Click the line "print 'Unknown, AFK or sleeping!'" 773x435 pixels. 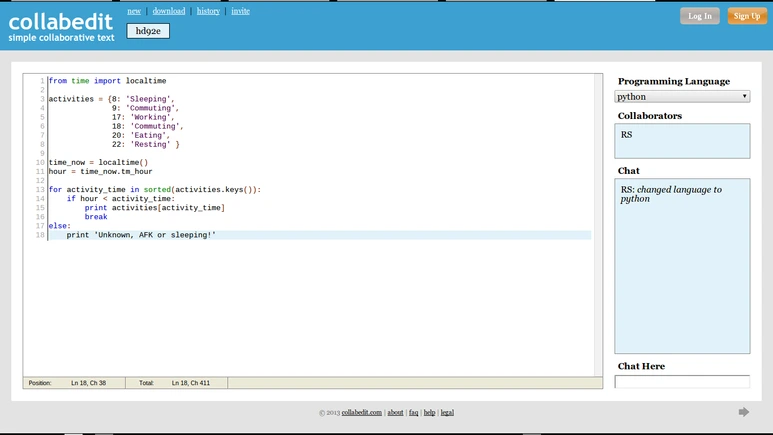coord(141,235)
